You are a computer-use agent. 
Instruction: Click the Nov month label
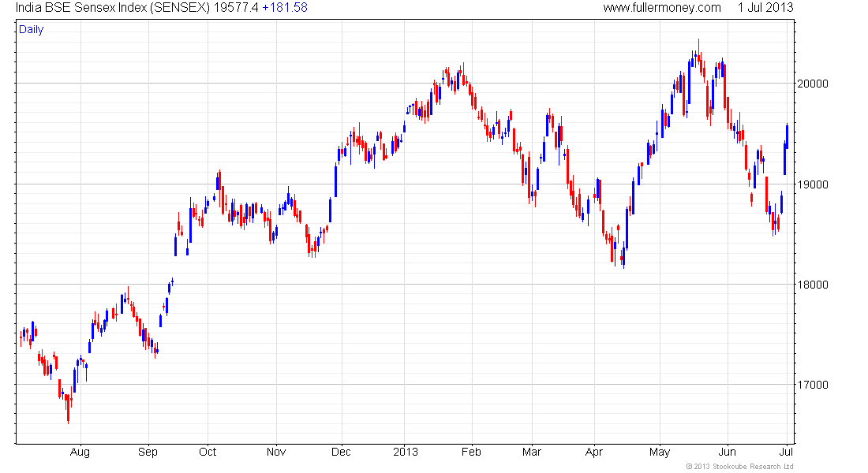click(x=276, y=452)
